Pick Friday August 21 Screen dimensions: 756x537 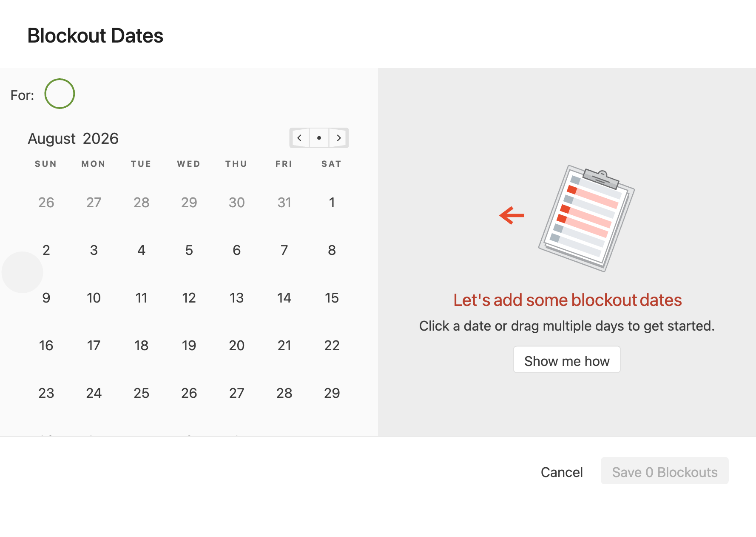point(284,346)
